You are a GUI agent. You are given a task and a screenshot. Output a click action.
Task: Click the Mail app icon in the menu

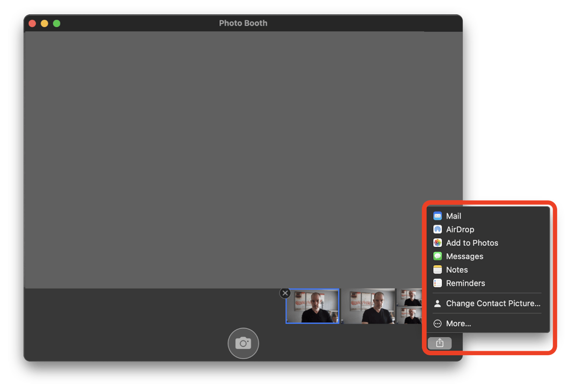[x=438, y=216]
